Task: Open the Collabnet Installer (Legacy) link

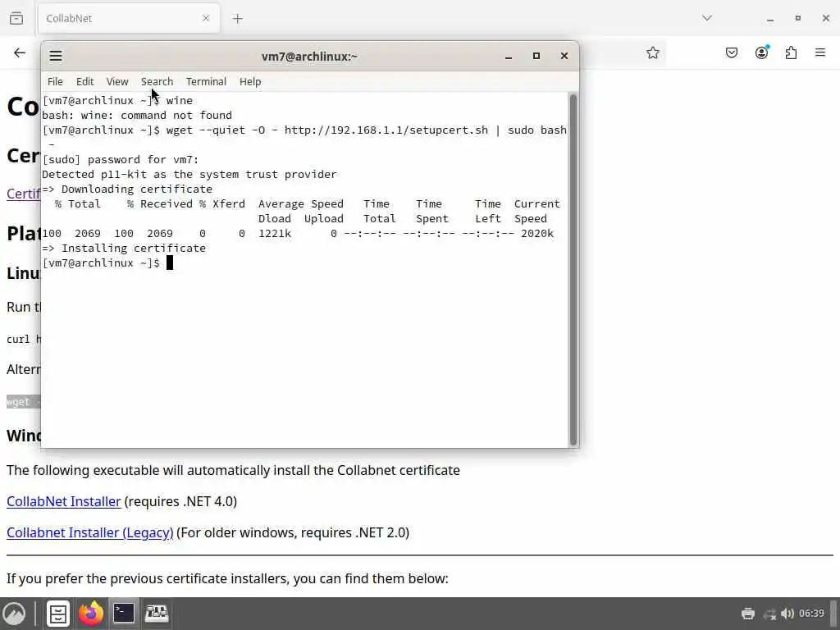Action: 90,532
